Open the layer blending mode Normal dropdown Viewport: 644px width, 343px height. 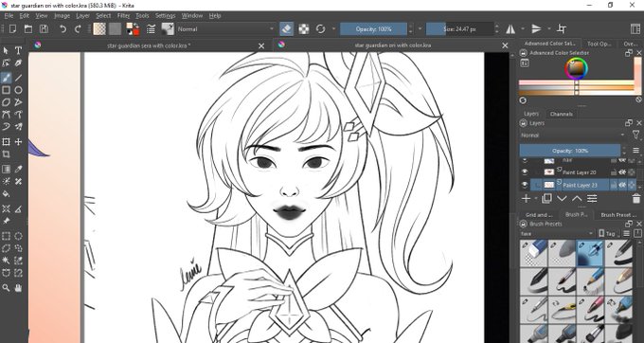coord(573,135)
